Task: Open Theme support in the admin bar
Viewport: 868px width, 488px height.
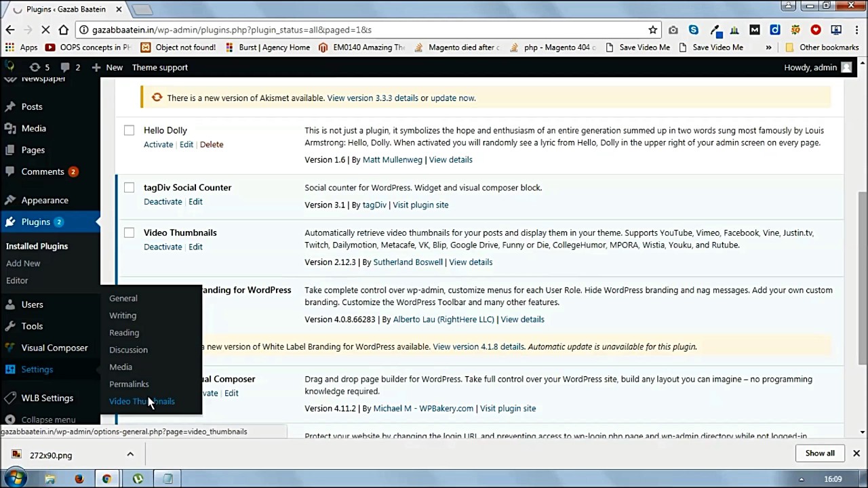Action: 159,67
